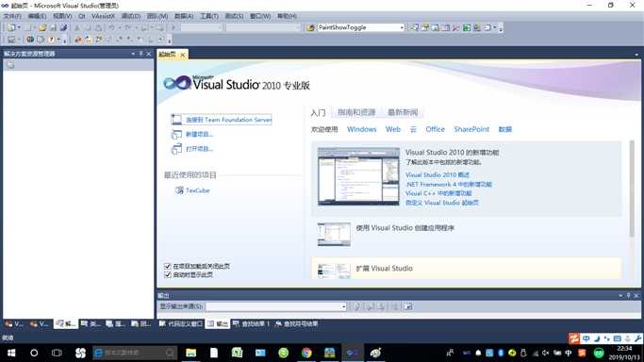Open File Explorer from taskbar
The width and height of the screenshot is (644, 362).
(191, 353)
